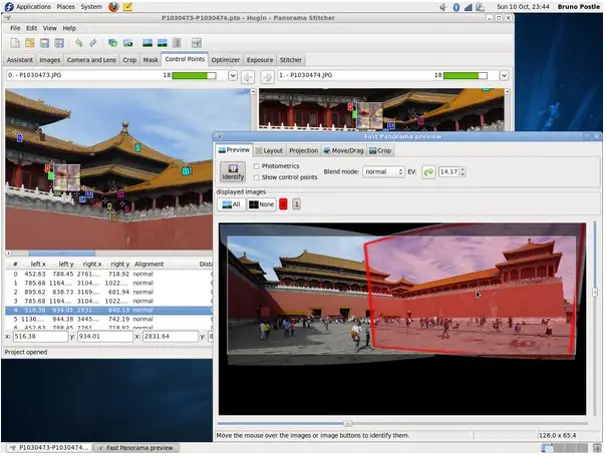Viewport: 607px width, 456px height.
Task: Open the Edit menu
Action: tap(31, 28)
